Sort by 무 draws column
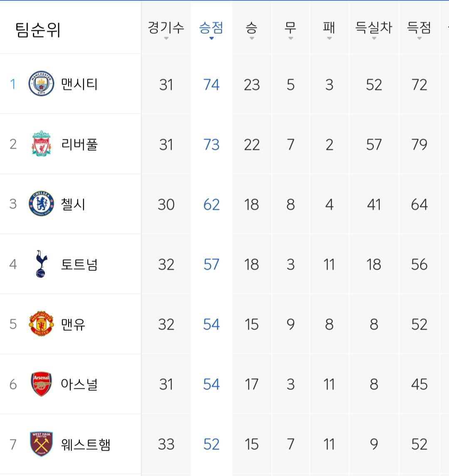The height and width of the screenshot is (476, 449). (x=290, y=30)
